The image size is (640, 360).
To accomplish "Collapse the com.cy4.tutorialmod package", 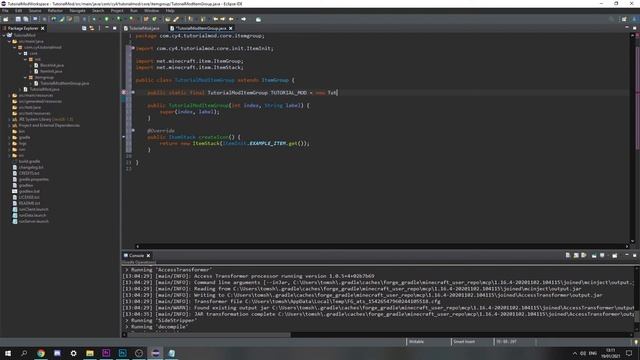I will (x=15, y=47).
